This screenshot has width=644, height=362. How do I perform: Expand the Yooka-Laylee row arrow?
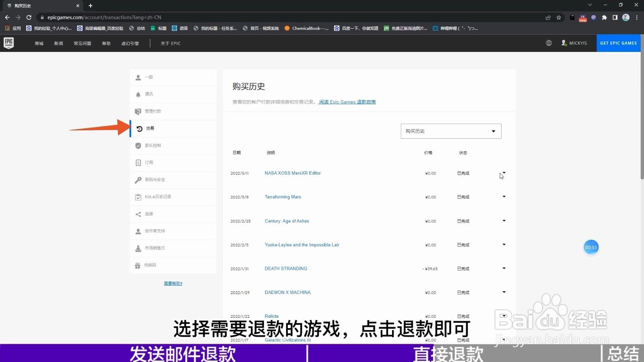(504, 245)
